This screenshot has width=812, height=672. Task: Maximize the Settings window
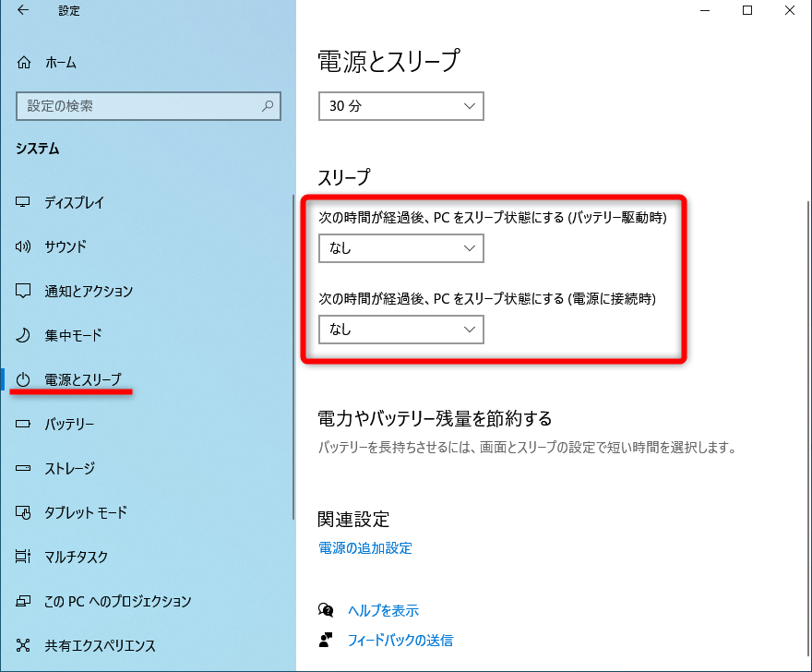coord(747,10)
